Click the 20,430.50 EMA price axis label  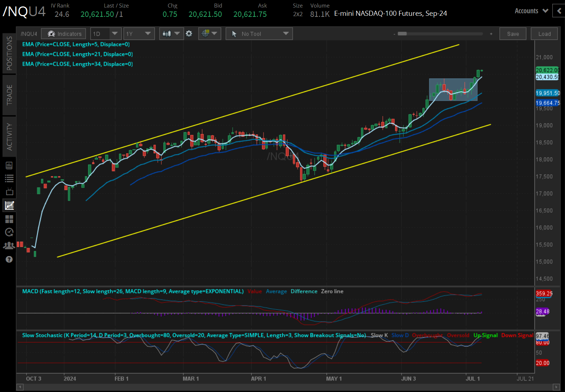(547, 77)
